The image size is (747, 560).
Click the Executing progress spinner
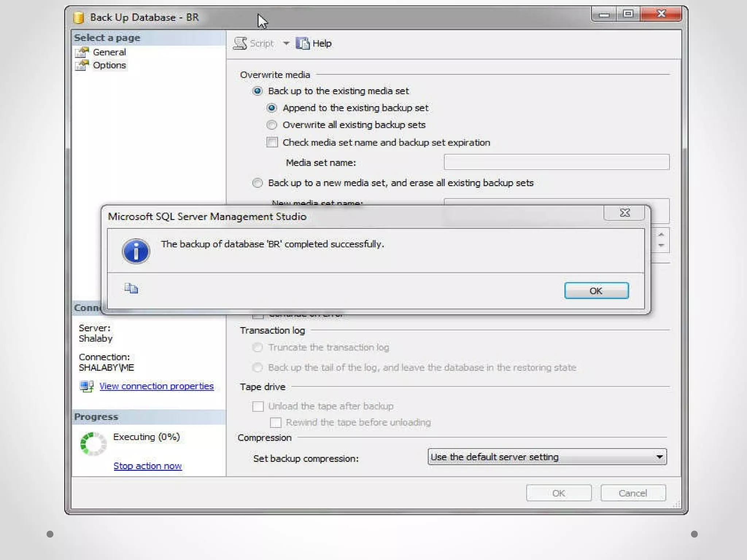click(x=93, y=444)
